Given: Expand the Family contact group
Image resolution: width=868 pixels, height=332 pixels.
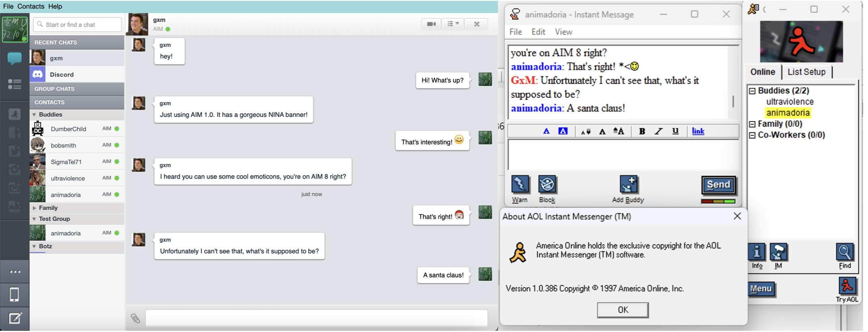Looking at the screenshot, I should [x=34, y=208].
